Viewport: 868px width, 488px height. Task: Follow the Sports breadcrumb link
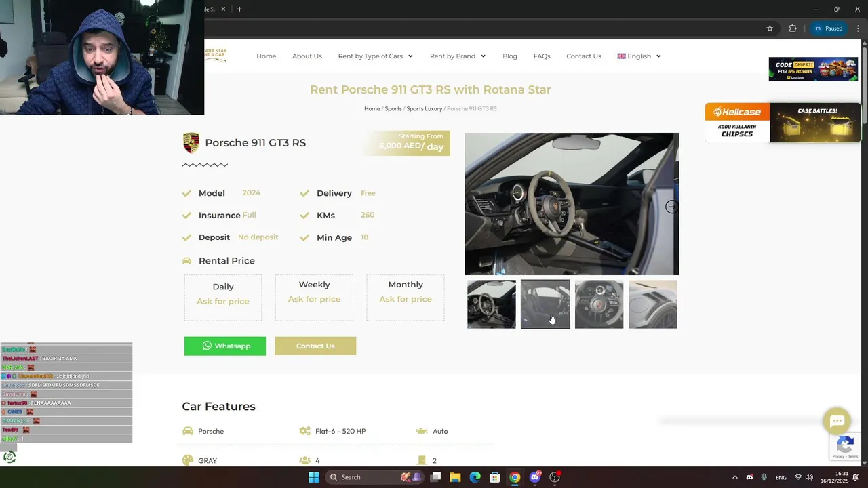[x=393, y=108]
